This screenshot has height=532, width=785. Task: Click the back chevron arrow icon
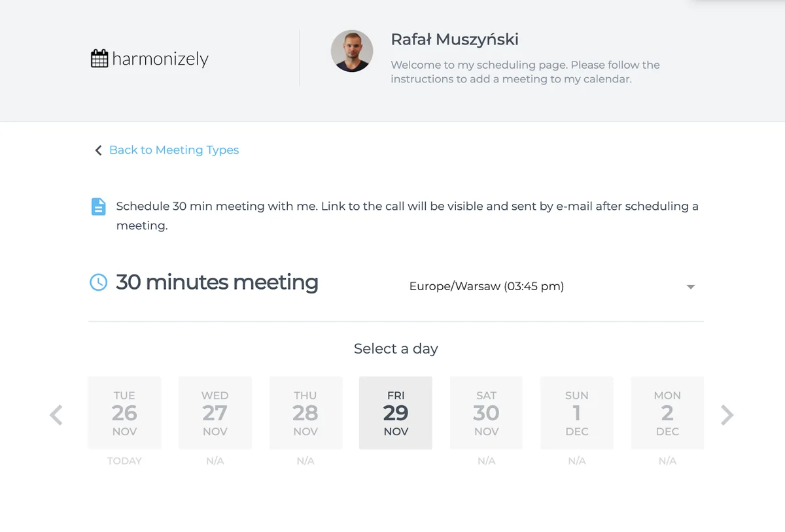[x=98, y=150]
